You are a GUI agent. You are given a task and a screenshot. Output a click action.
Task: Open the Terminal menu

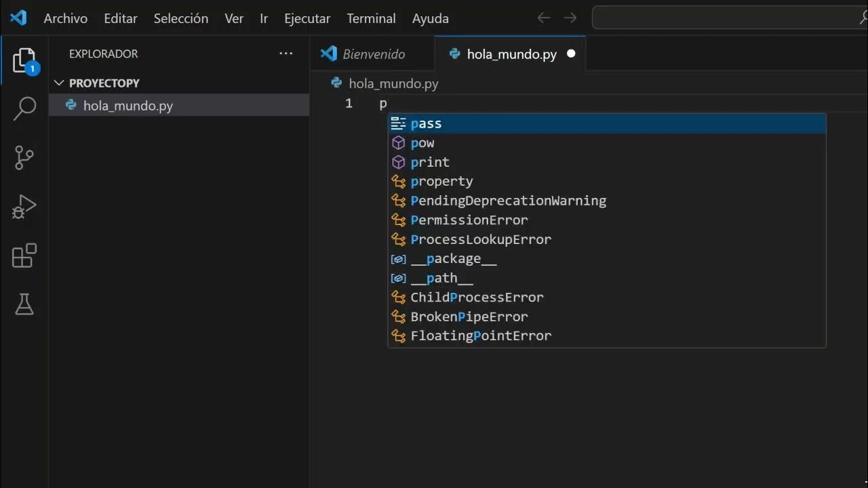coord(371,18)
